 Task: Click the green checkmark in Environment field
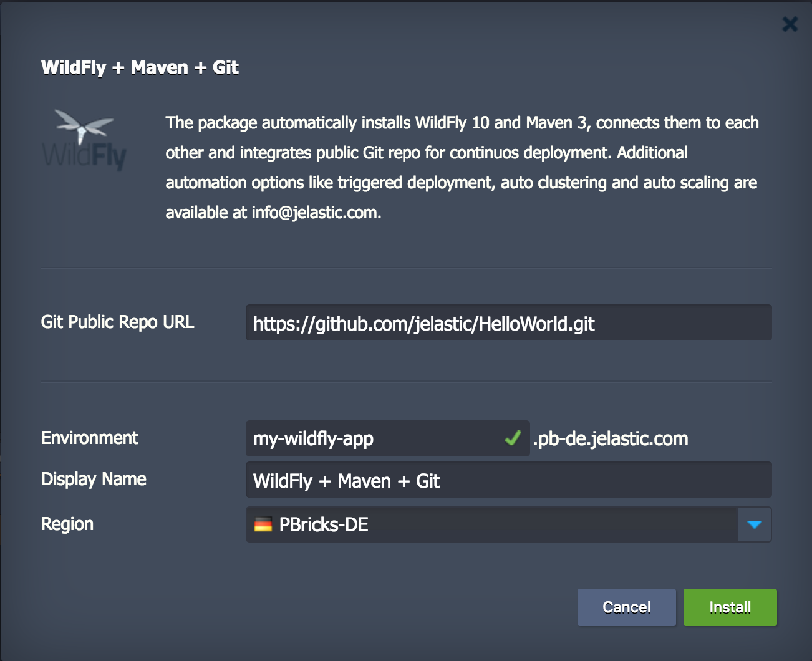pyautogui.click(x=513, y=438)
